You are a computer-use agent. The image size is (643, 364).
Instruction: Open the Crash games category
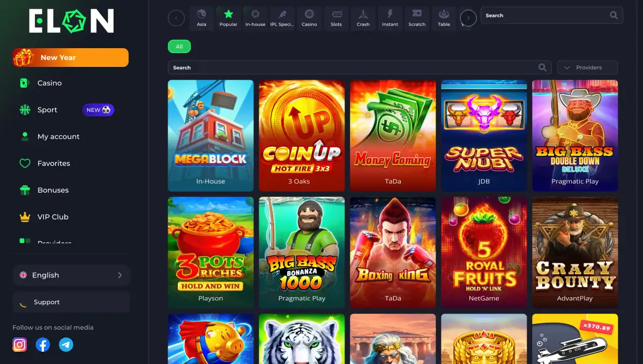tap(363, 18)
